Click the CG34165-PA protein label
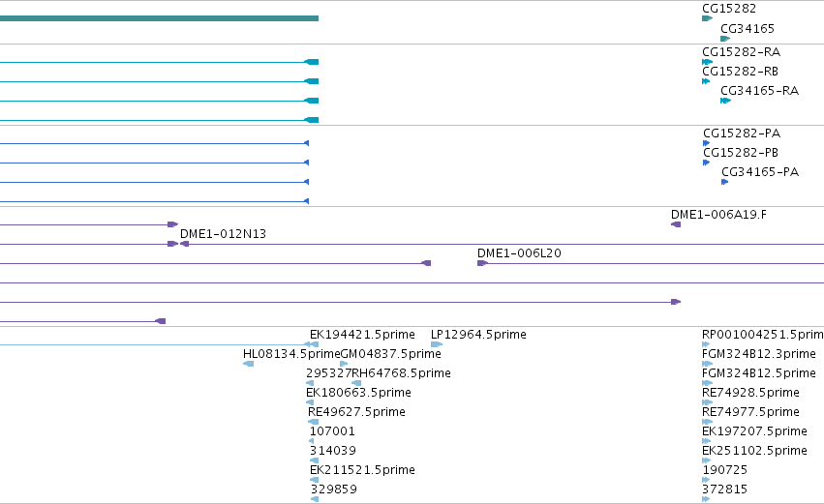This screenshot has height=504, width=824. (760, 172)
